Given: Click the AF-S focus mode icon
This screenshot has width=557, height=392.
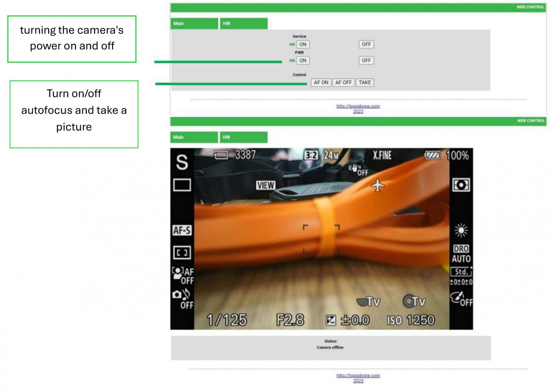Looking at the screenshot, I should [182, 230].
